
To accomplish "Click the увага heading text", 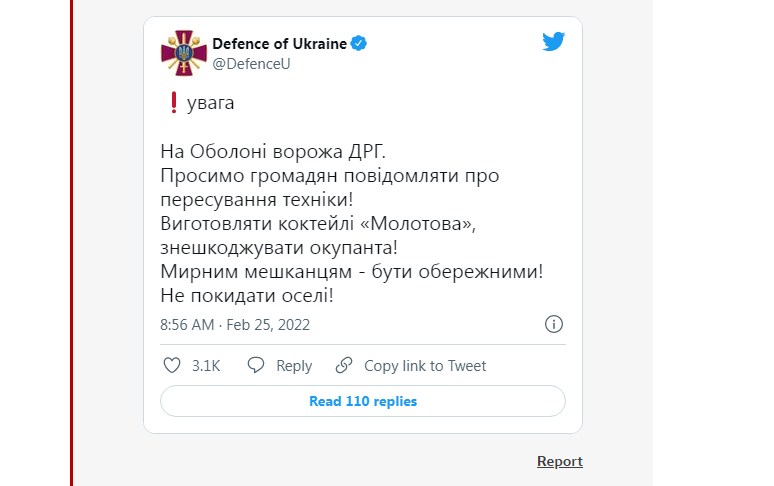I will 210,103.
